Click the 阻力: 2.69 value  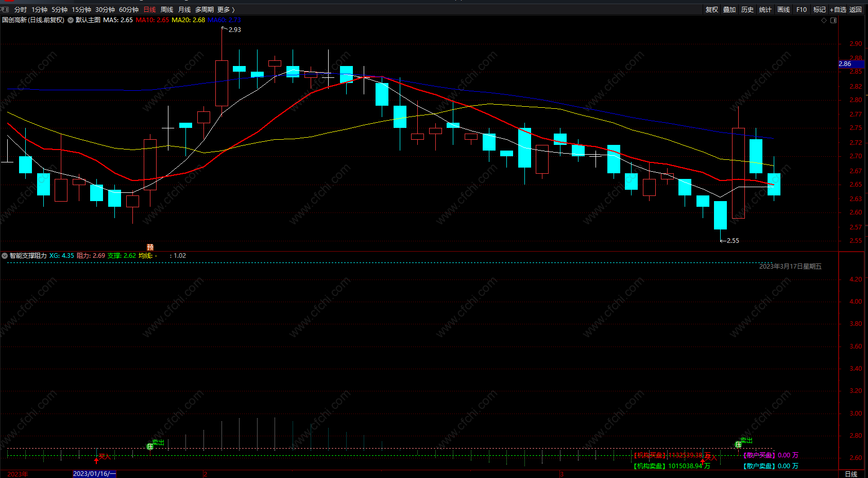click(91, 256)
